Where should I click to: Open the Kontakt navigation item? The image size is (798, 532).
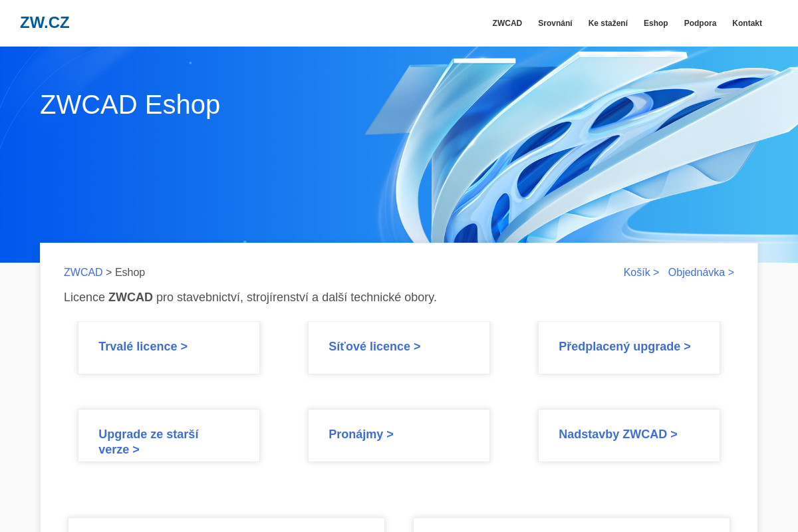747,23
